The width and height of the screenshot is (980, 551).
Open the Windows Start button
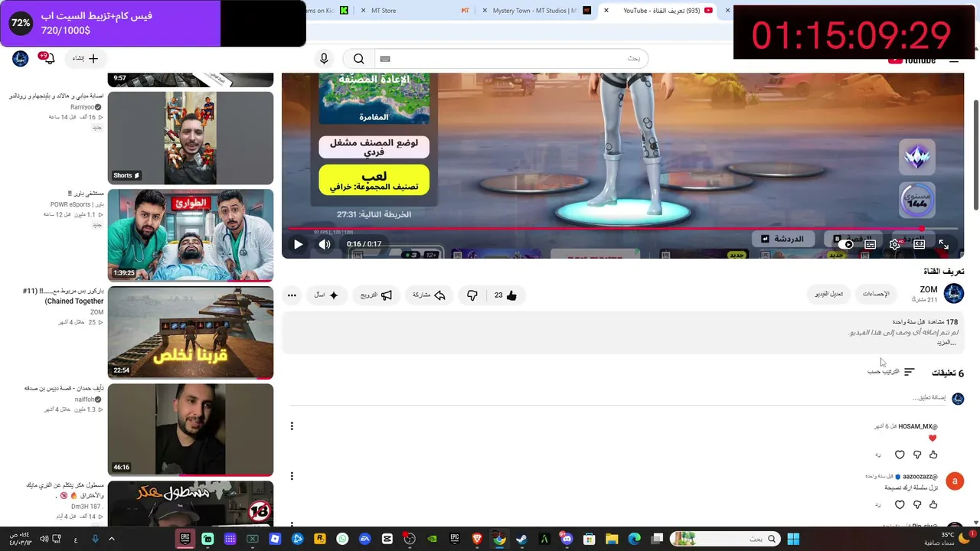point(793,539)
